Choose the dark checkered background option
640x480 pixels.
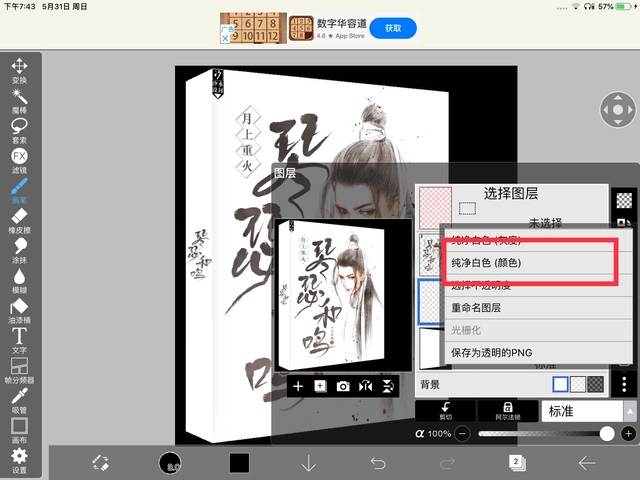[x=597, y=384]
